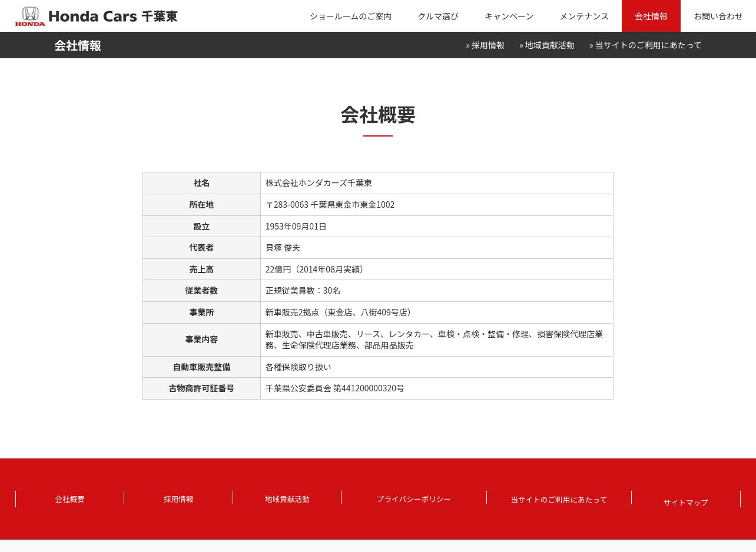Click the 自動車販売整備 row label
Screen dimensions: 756x552
(x=201, y=367)
